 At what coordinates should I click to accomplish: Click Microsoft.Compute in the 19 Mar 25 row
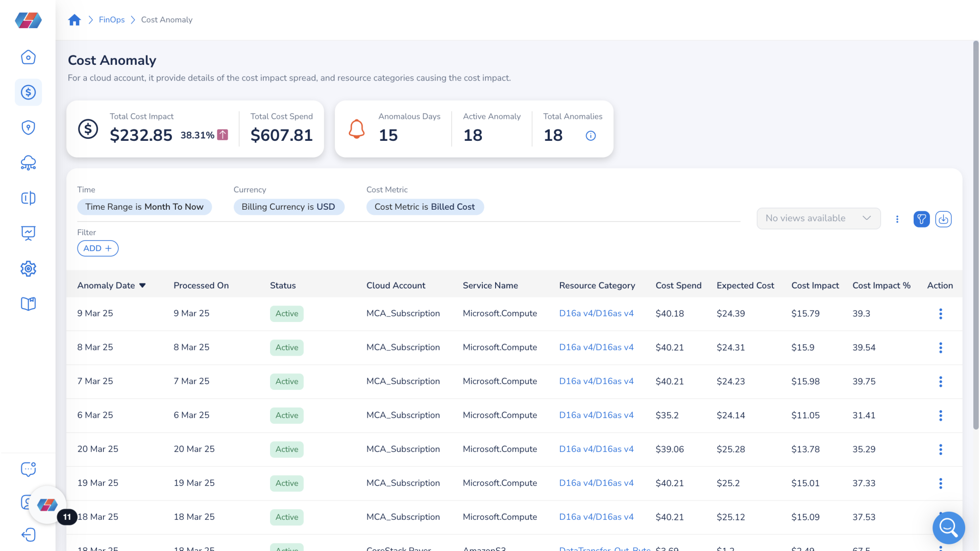[500, 483]
